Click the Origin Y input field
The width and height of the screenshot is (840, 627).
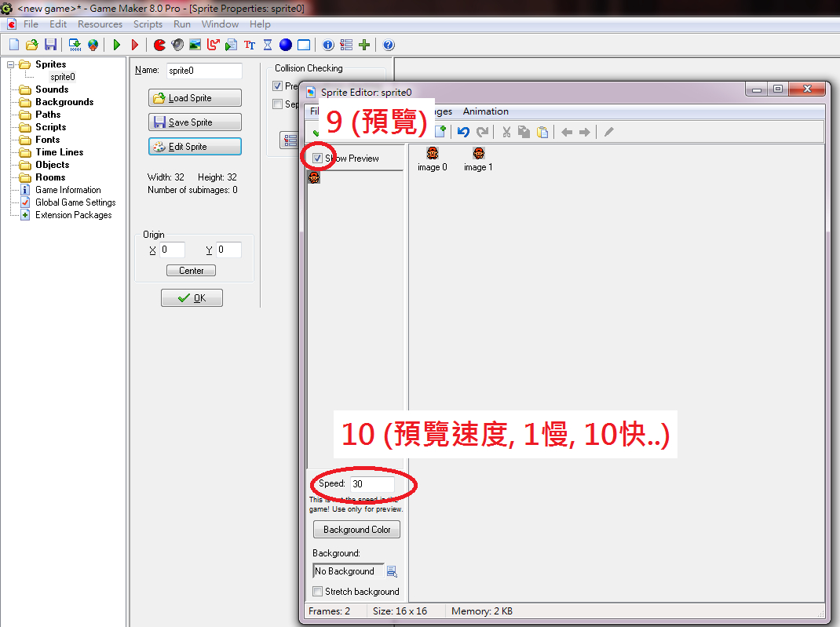coord(228,250)
